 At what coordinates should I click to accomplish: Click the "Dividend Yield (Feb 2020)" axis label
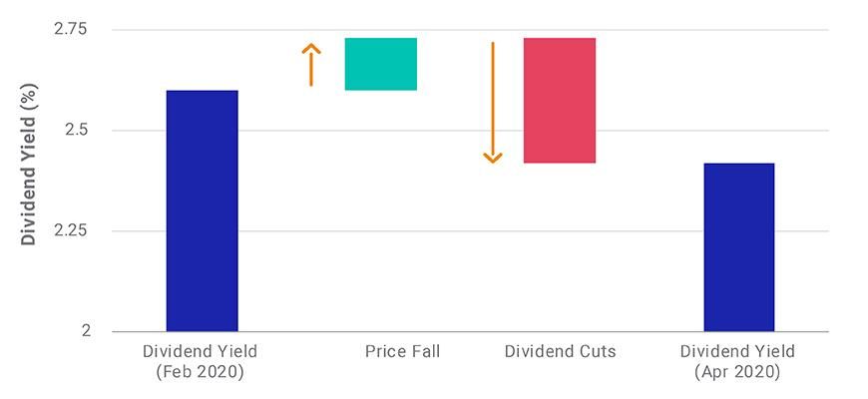click(x=200, y=361)
